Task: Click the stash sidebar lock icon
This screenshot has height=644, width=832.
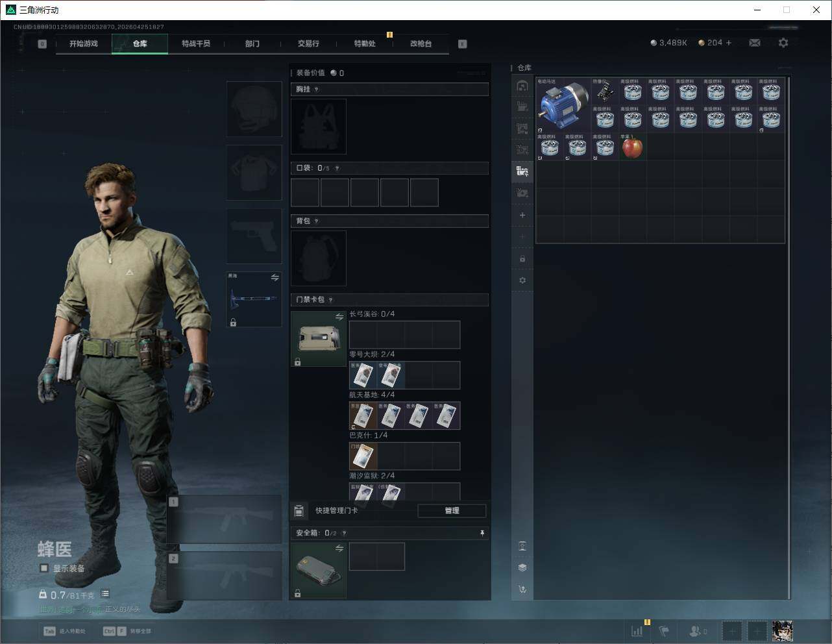Action: 522,259
